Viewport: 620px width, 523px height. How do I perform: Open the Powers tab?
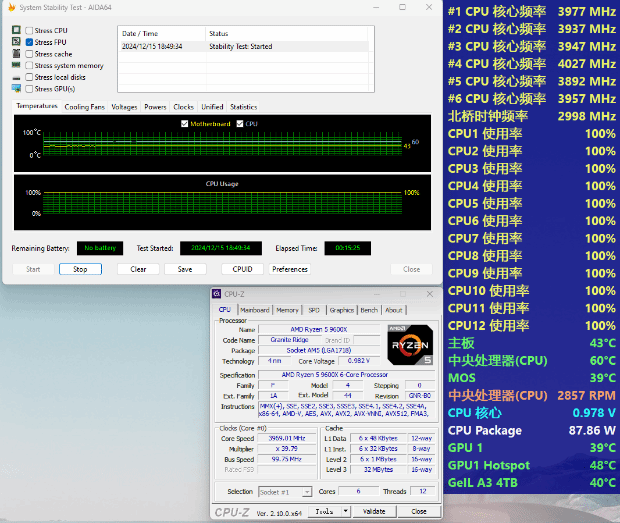pos(155,107)
